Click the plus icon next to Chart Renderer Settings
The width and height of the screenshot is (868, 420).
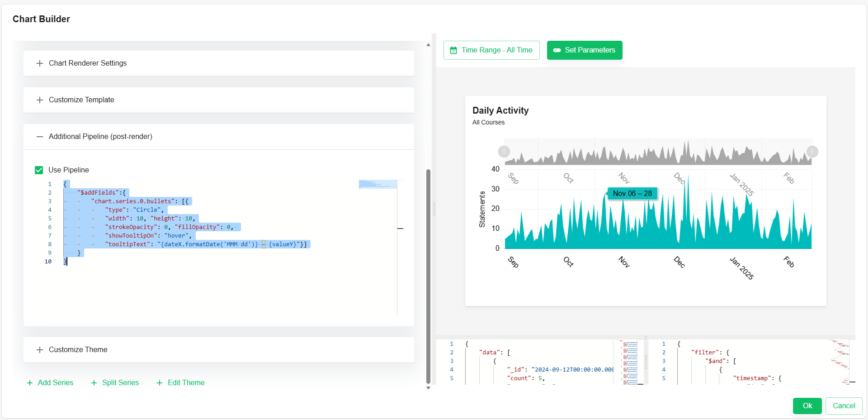[x=40, y=63]
